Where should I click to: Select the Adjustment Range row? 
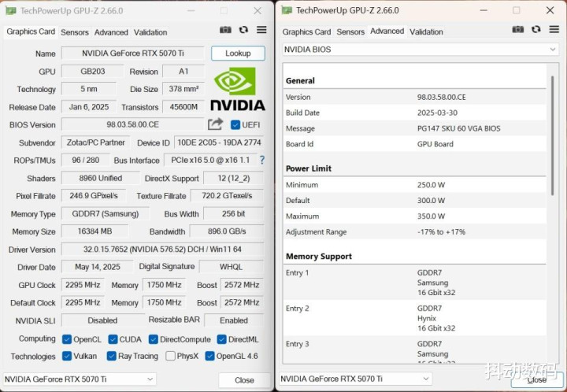point(415,232)
